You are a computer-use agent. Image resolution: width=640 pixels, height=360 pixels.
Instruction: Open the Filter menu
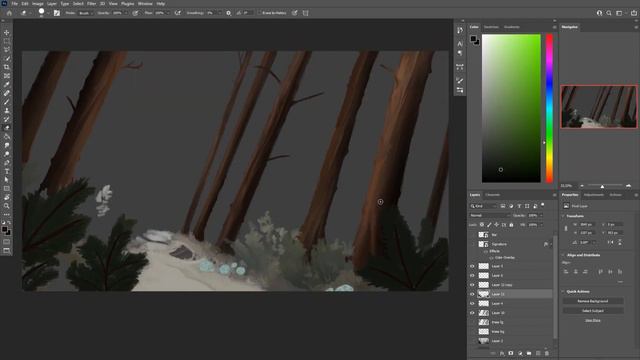pyautogui.click(x=91, y=4)
